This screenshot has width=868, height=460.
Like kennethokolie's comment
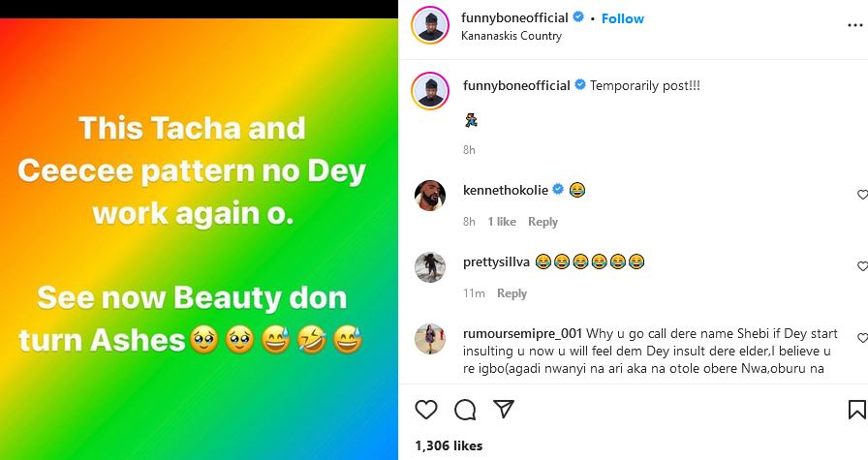point(862,195)
